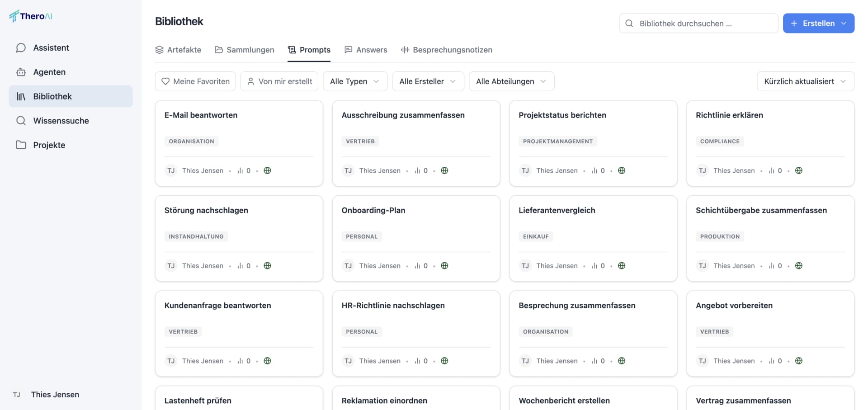Viewport: 868px width, 410px height.
Task: Open the Alle Abteilungen filter dropdown
Action: pyautogui.click(x=511, y=81)
